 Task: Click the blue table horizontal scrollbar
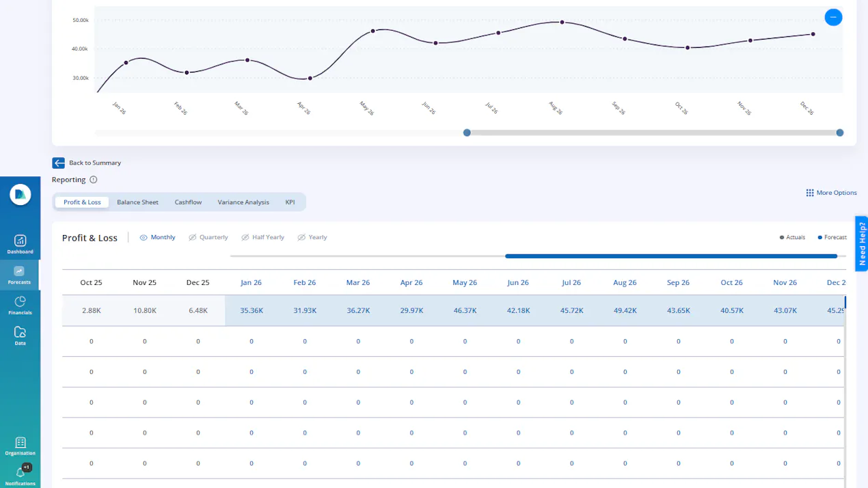[x=671, y=256]
